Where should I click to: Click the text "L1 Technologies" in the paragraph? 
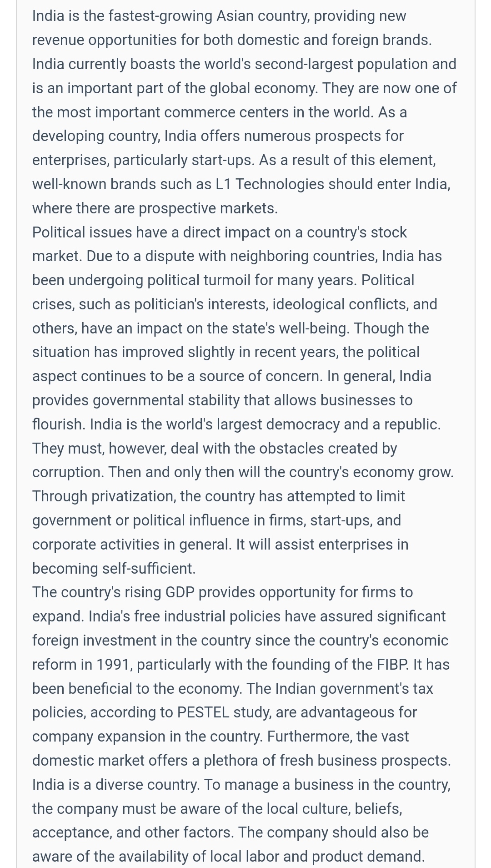pyautogui.click(x=270, y=184)
